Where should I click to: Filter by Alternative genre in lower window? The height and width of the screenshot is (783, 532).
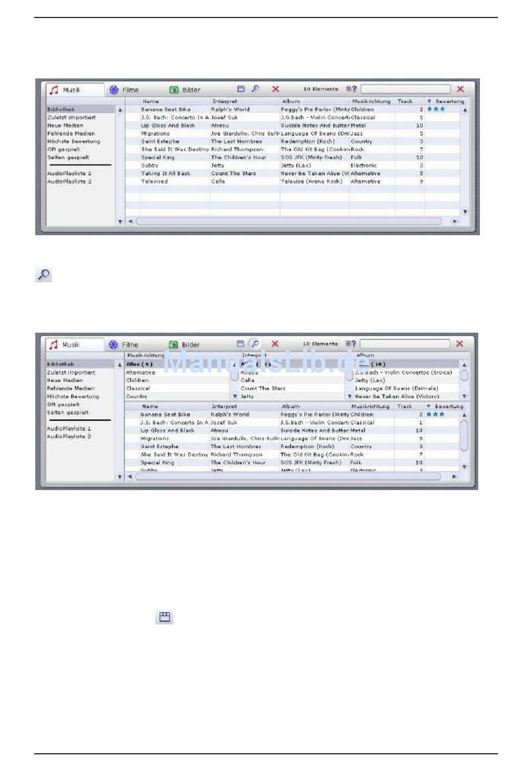point(141,372)
